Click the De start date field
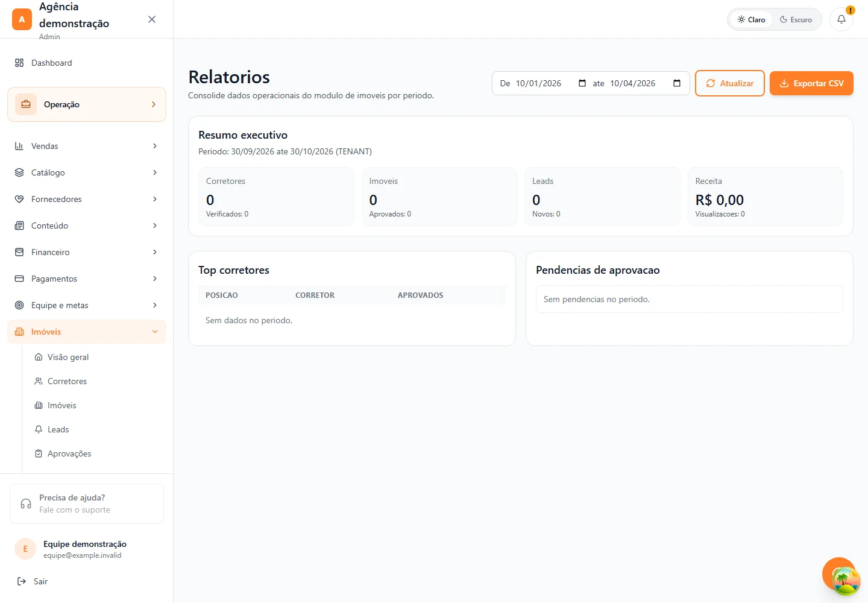The image size is (868, 603). click(543, 83)
